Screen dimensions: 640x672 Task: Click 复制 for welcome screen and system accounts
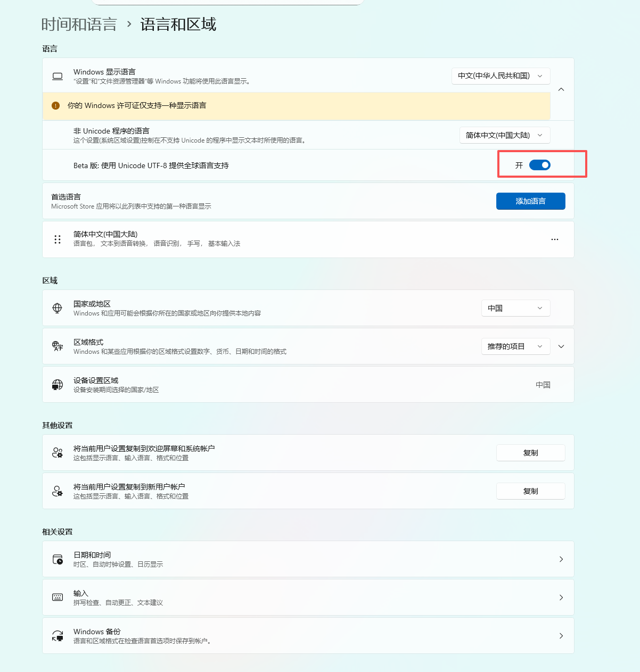(x=530, y=453)
